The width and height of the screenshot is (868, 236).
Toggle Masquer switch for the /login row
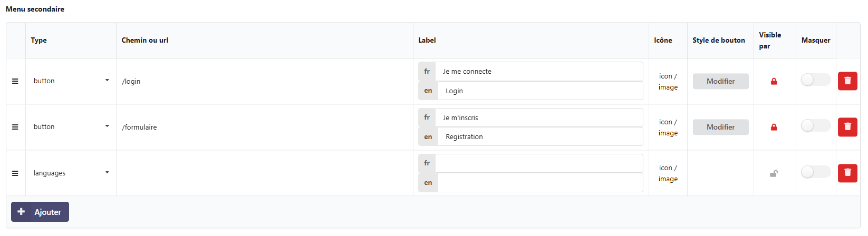815,80
